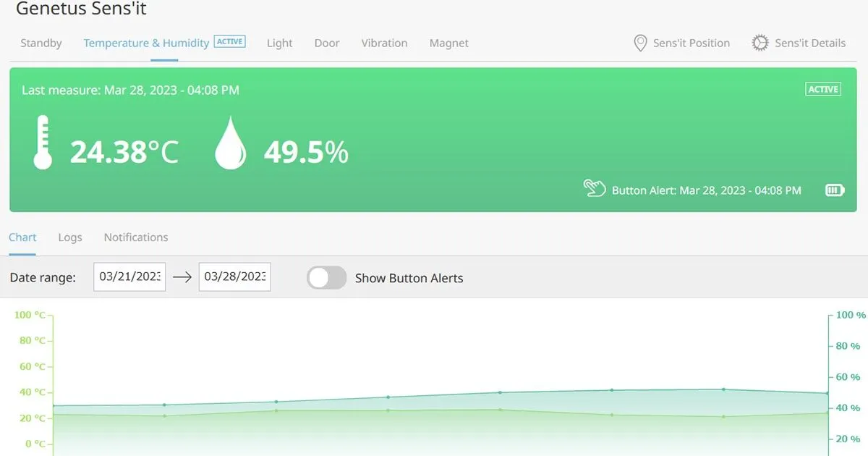The image size is (868, 456).
Task: Click the ACTIVE badge in the green panel
Action: 823,89
